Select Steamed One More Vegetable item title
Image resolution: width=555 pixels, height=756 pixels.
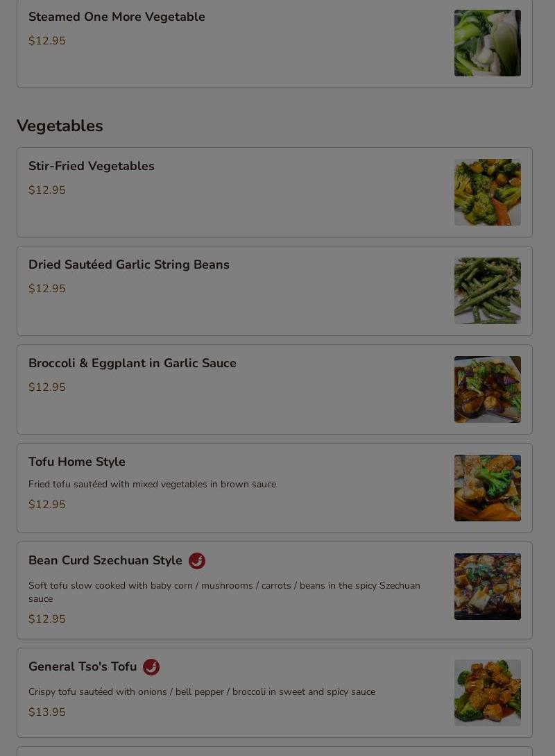[117, 17]
